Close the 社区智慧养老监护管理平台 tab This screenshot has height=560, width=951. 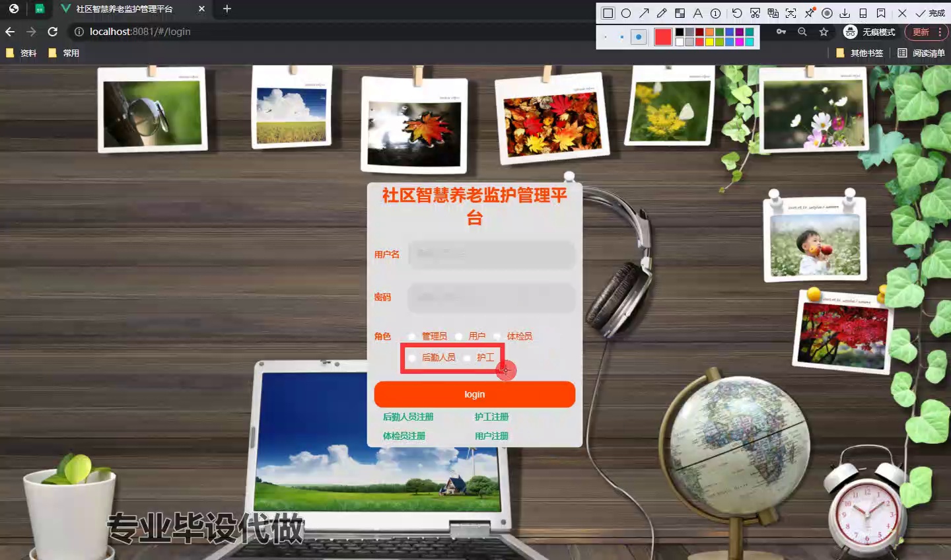pos(201,9)
